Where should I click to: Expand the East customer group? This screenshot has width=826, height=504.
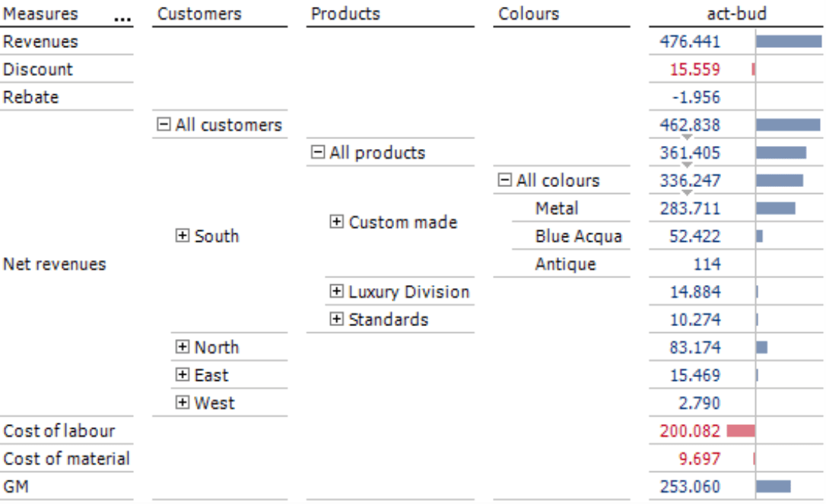pyautogui.click(x=183, y=375)
